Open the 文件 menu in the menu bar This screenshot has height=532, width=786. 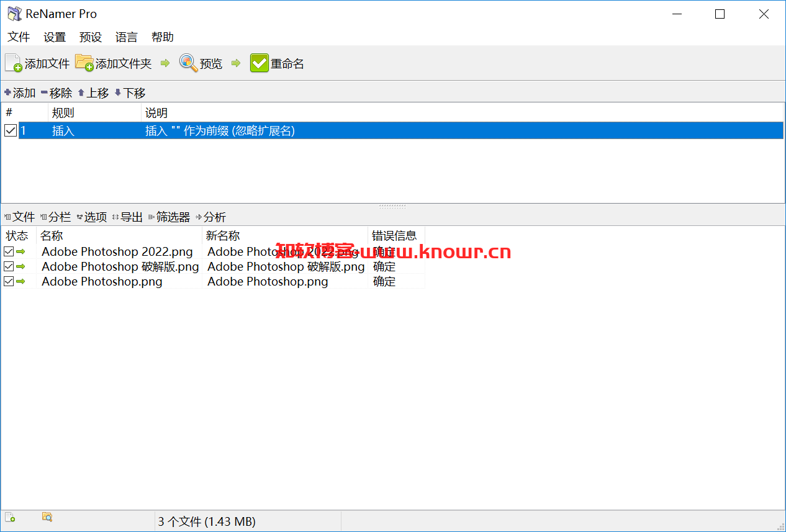[19, 37]
